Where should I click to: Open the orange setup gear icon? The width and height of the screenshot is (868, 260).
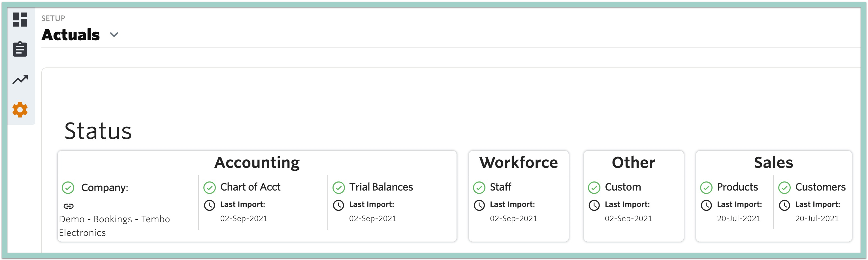coord(20,110)
